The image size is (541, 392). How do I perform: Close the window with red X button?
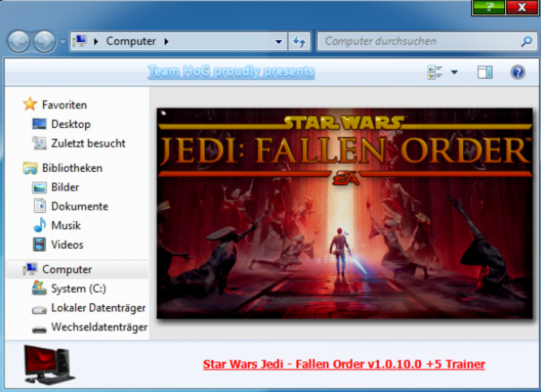pyautogui.click(x=521, y=7)
